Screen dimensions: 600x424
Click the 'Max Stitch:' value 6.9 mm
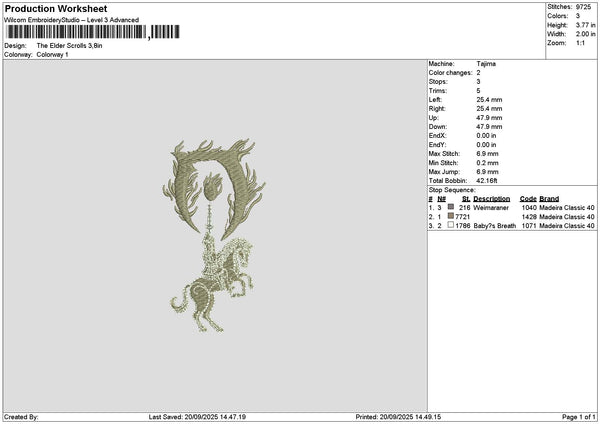[488, 154]
